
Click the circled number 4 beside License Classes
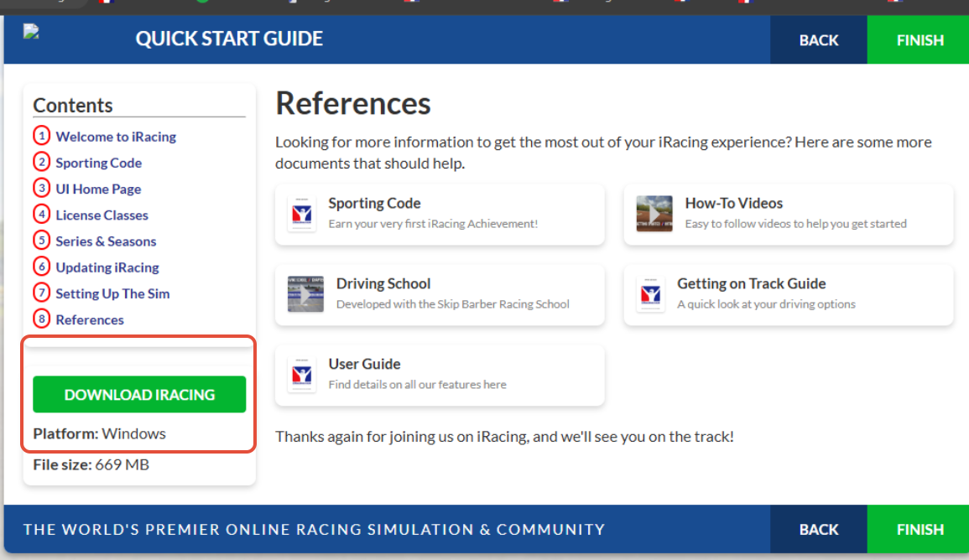(x=41, y=215)
